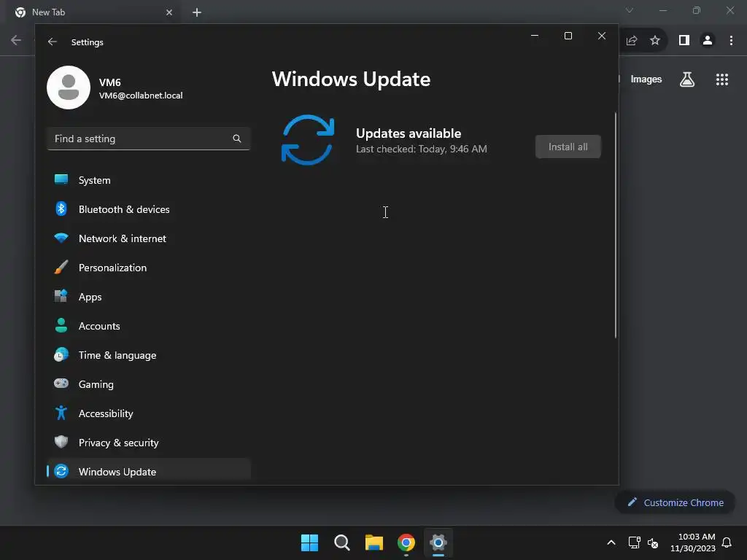Open Google apps grid icon
The width and height of the screenshot is (747, 560).
tap(722, 79)
